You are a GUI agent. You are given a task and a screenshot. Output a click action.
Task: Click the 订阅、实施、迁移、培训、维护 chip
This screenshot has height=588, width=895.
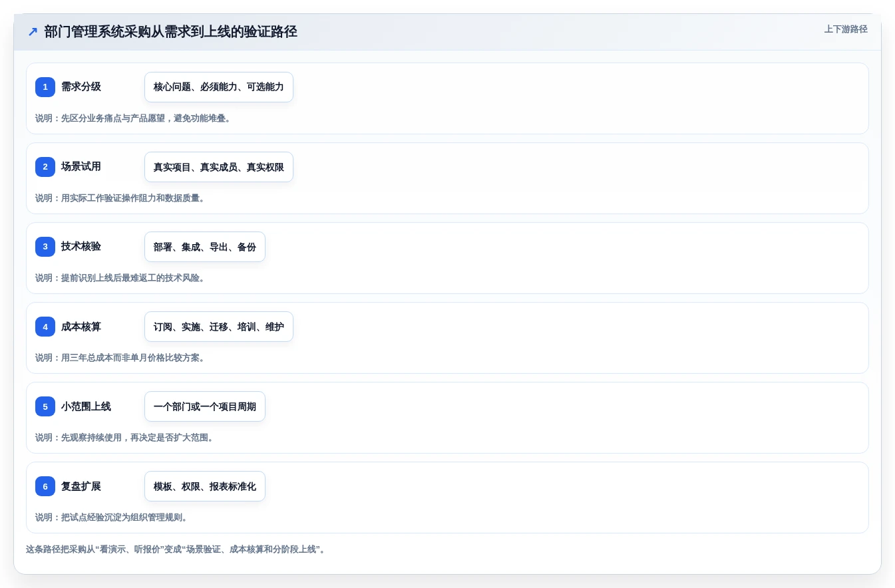point(219,327)
